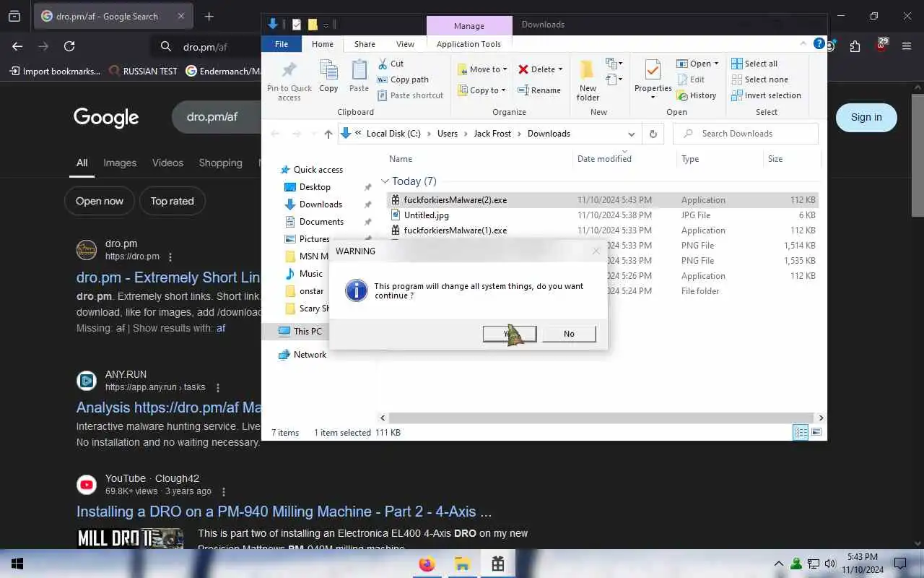The image size is (924, 578).
Task: Expand the Properties dropdown arrow
Action: 653,98
